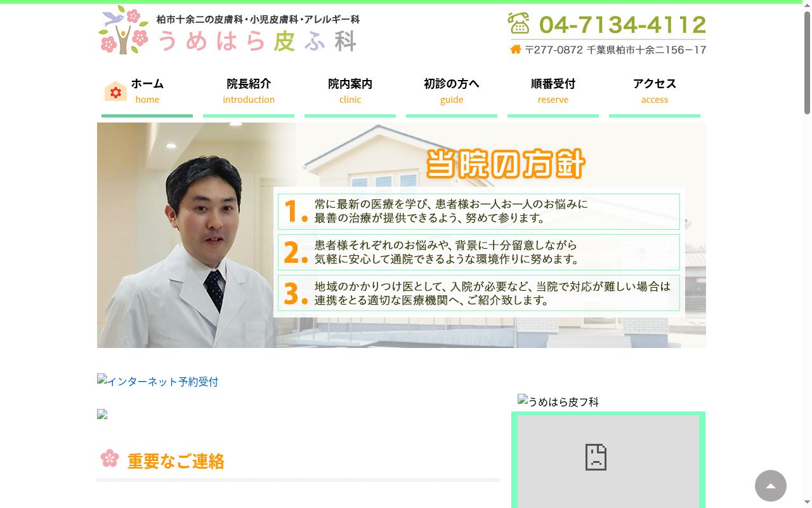This screenshot has height=508, width=812.
Task: Click the scroll-to-top round arrow button
Action: (x=771, y=486)
